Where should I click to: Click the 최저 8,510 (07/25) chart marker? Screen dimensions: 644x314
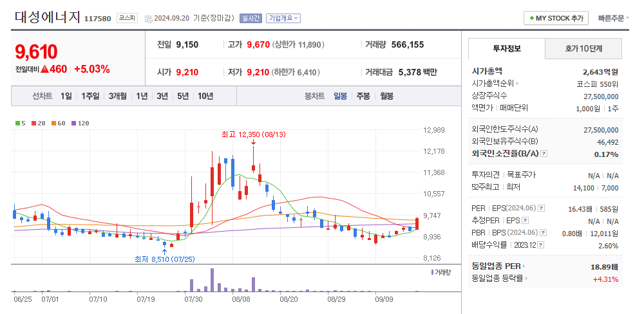pos(164,259)
